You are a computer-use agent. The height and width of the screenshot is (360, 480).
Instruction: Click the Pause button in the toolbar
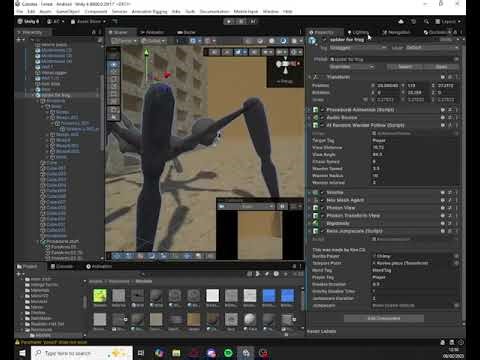241,21
